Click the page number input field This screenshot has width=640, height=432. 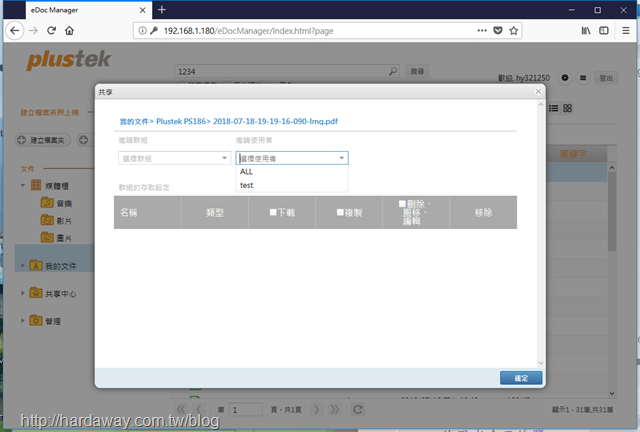[x=246, y=410]
